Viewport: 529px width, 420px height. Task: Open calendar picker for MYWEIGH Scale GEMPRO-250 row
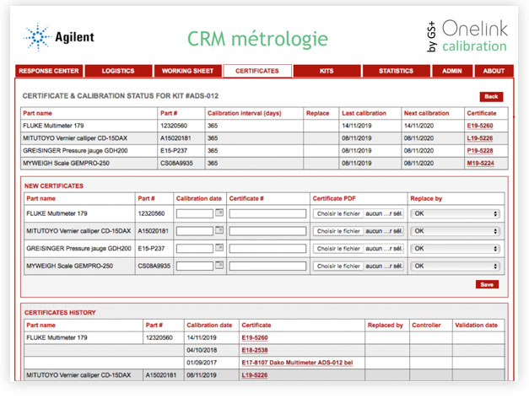click(219, 265)
